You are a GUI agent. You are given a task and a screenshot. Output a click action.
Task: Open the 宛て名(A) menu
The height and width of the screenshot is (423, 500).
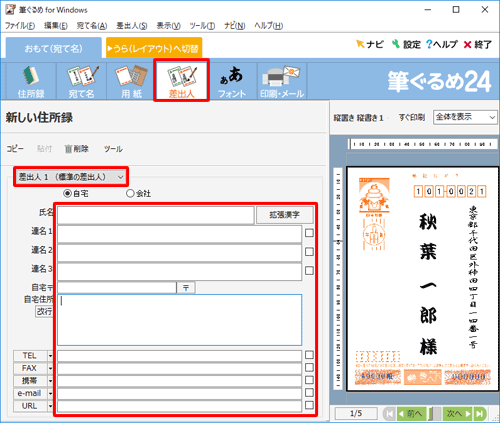pos(92,26)
